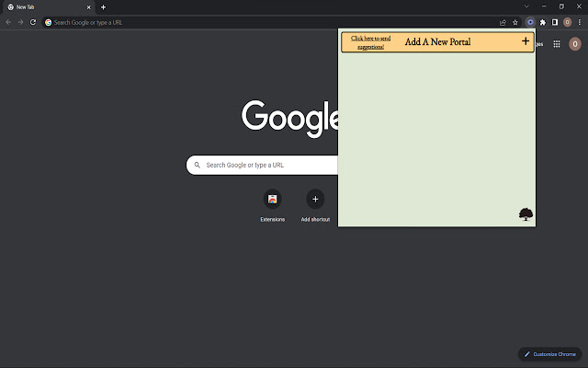This screenshot has width=588, height=368.
Task: Open the Chrome three-dot menu
Action: pos(580,22)
